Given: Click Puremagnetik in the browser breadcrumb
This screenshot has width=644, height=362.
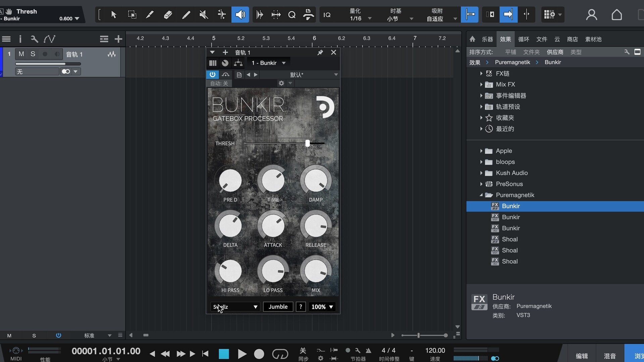Looking at the screenshot, I should pyautogui.click(x=513, y=62).
